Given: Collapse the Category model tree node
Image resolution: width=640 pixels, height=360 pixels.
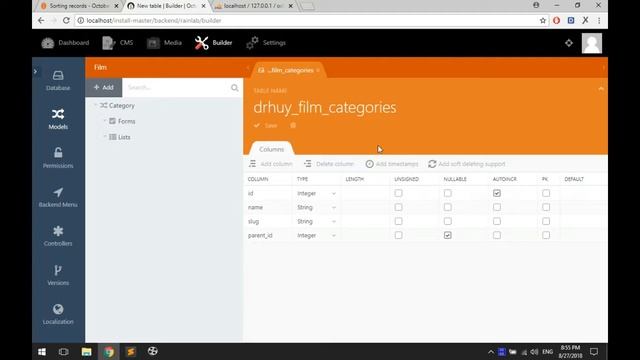Looking at the screenshot, I should click(x=95, y=105).
